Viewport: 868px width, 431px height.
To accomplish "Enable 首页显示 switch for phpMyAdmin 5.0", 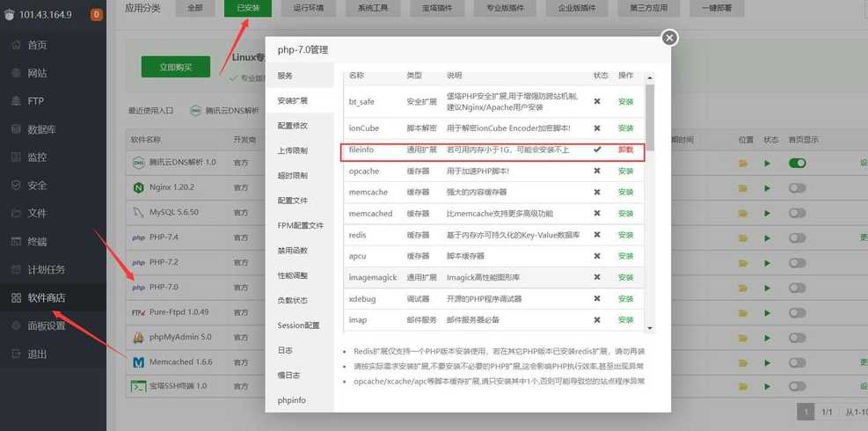I will click(797, 338).
